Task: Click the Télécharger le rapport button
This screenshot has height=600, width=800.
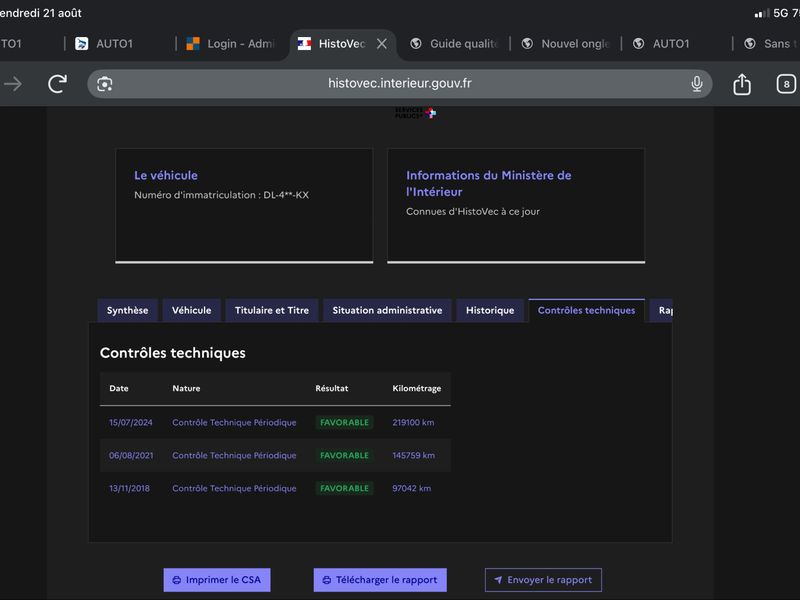Action: coord(380,580)
